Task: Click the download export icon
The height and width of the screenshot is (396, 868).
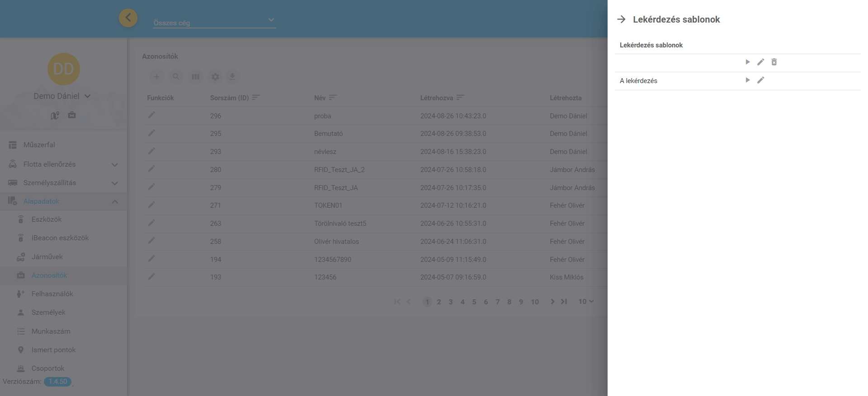Action: tap(232, 77)
